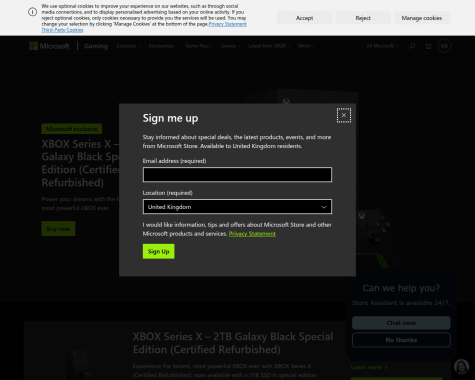Image resolution: width=475 pixels, height=380 pixels.
Task: Expand Latest from XBOX menu
Action: 269,46
